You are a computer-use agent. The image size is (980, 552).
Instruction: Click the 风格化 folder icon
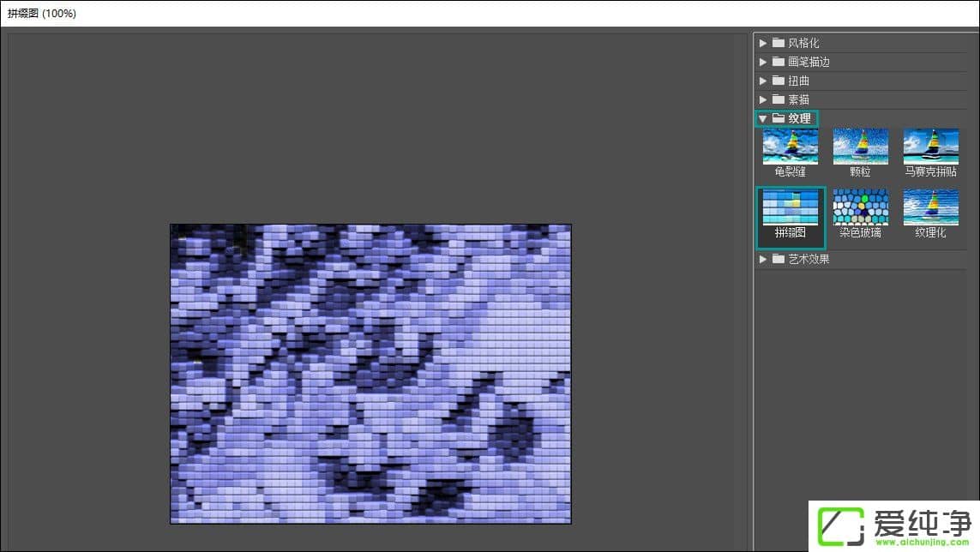[x=779, y=43]
